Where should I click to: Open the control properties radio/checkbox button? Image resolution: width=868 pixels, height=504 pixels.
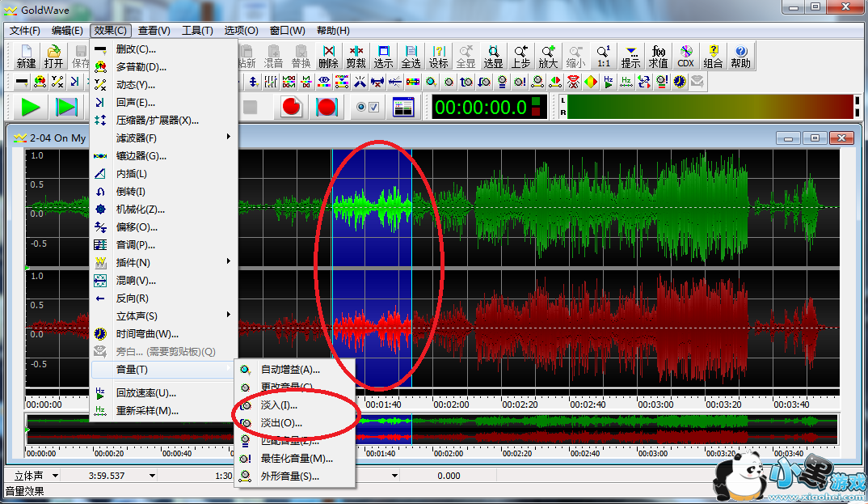pyautogui.click(x=367, y=107)
